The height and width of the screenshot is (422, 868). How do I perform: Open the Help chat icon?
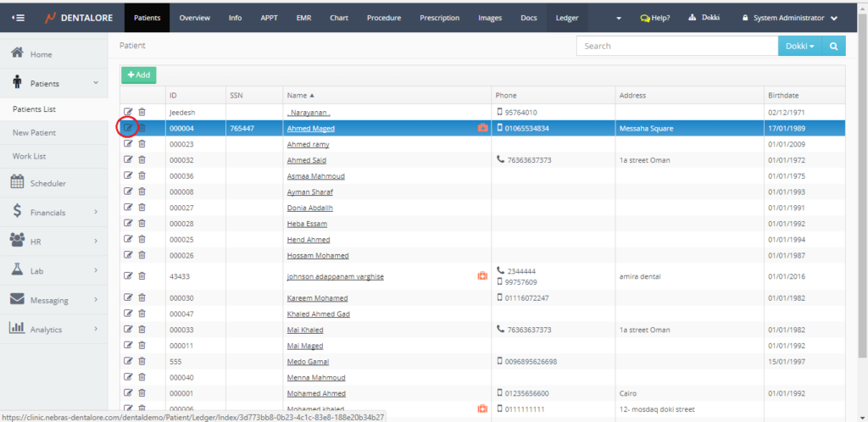[654, 18]
